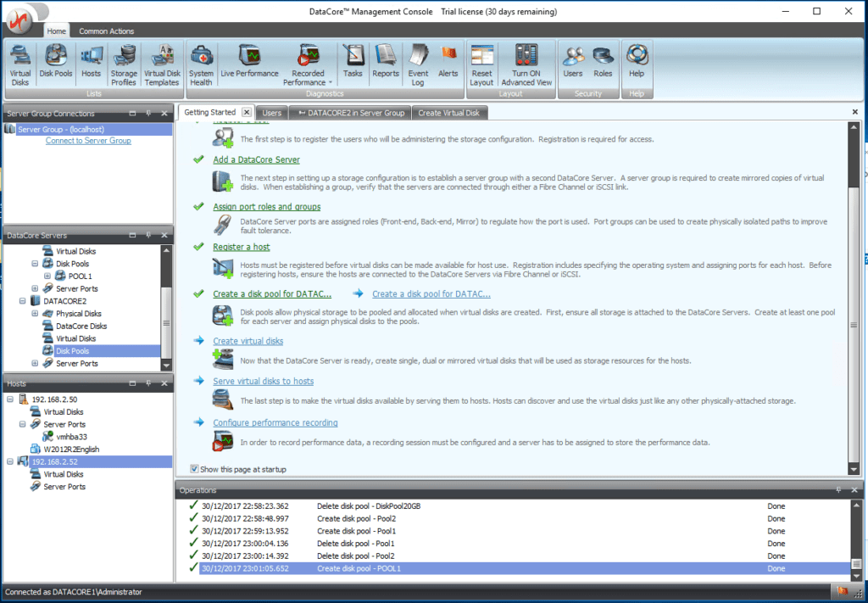
Task: Open Storage Profiles
Action: tap(124, 64)
